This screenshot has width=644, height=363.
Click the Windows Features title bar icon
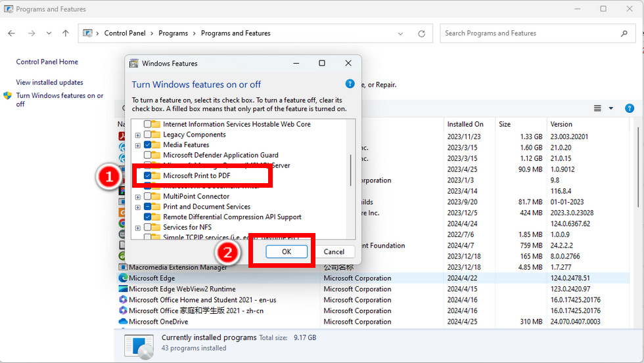point(134,63)
